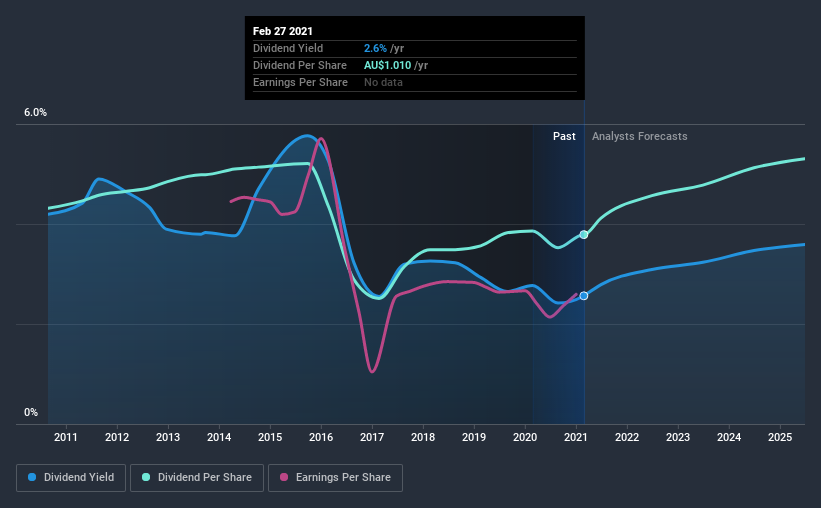Click the 2024 x-axis label
821x508 pixels.
(x=729, y=437)
